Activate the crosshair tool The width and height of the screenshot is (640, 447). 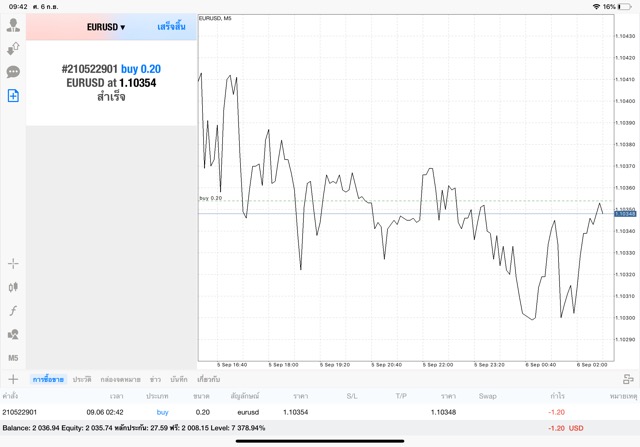coord(13,264)
